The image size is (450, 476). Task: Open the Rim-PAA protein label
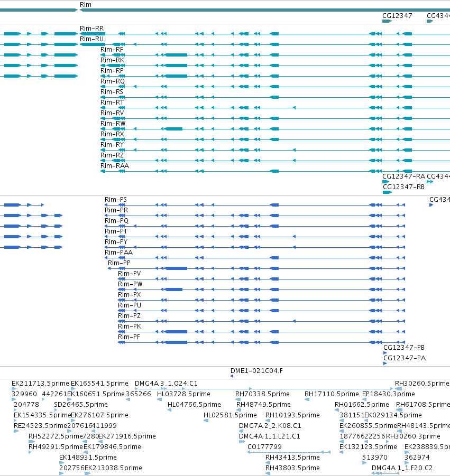(119, 253)
